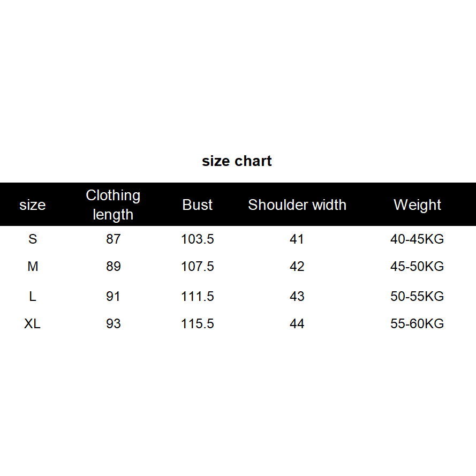This screenshot has height=476, width=476.
Task: Click the bust value 103.5
Action: point(198,239)
